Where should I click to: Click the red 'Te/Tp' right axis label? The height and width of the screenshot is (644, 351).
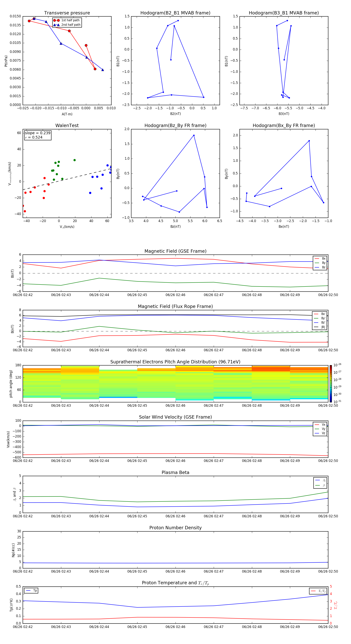336,605
